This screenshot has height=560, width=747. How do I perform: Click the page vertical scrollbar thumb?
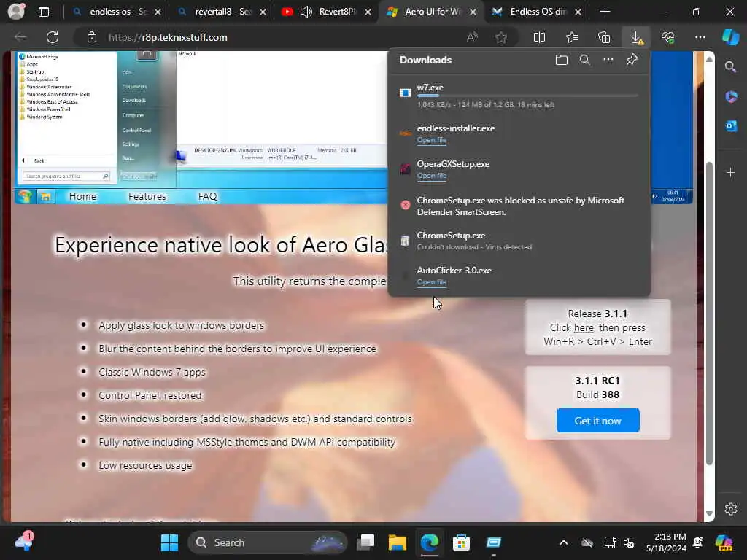709,314
